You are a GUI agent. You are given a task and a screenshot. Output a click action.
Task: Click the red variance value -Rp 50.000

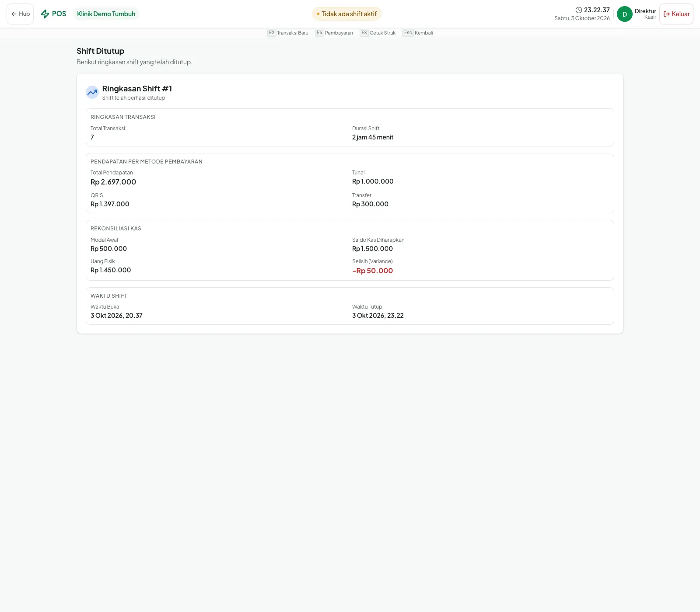[373, 271]
